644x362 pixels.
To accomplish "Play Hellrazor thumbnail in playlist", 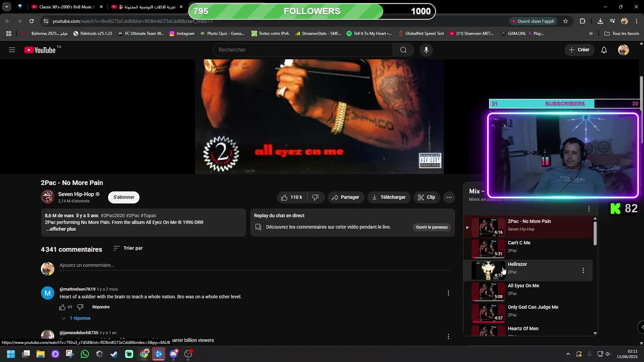I will [x=489, y=270].
